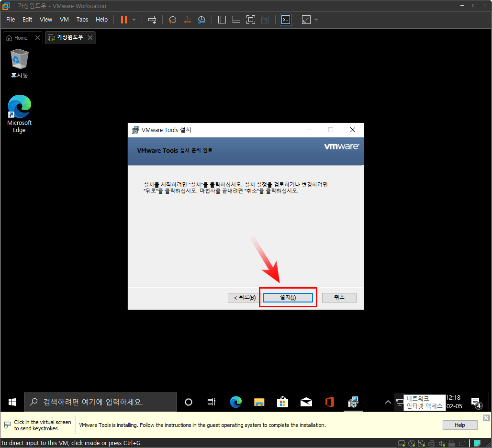Screen dimensions: 492x448
Task: Open Task View in guest taskbar
Action: (x=212, y=402)
